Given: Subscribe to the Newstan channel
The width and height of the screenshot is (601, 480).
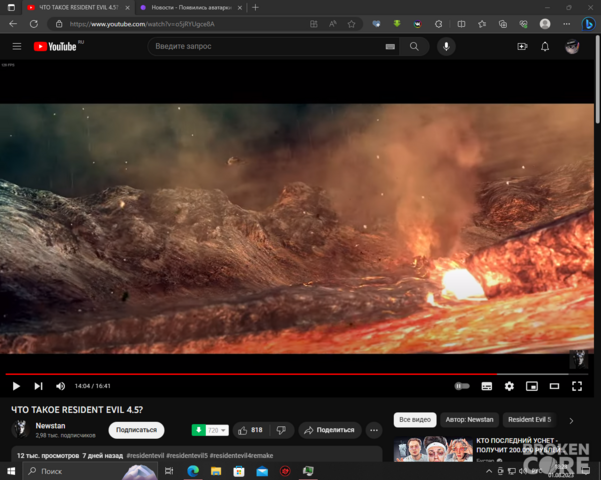Looking at the screenshot, I should (x=136, y=430).
